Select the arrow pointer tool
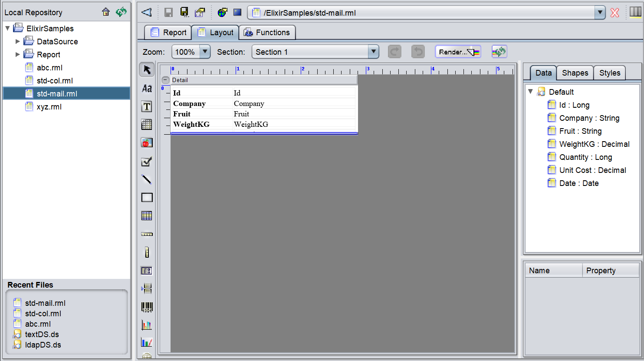The height and width of the screenshot is (361, 644). coord(147,70)
